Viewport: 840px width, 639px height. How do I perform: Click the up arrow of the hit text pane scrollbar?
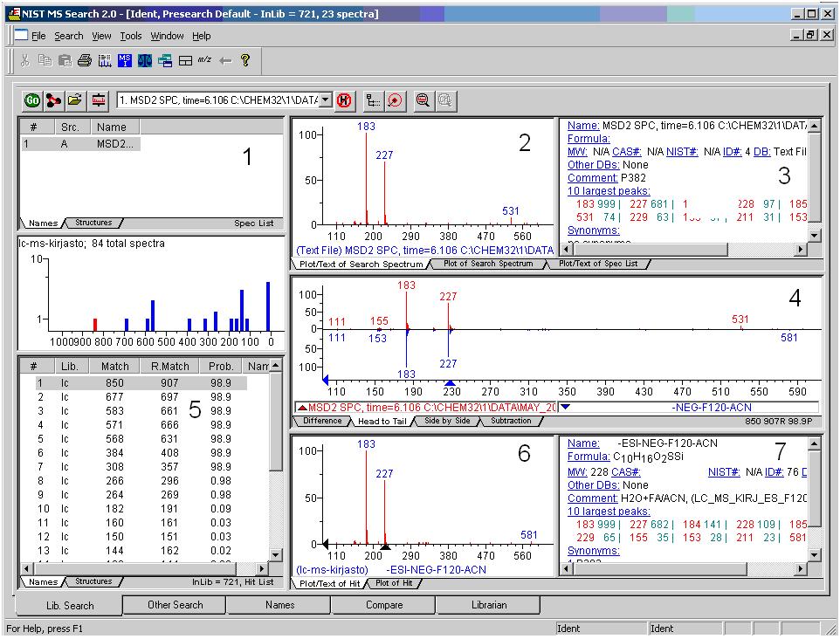coord(814,444)
